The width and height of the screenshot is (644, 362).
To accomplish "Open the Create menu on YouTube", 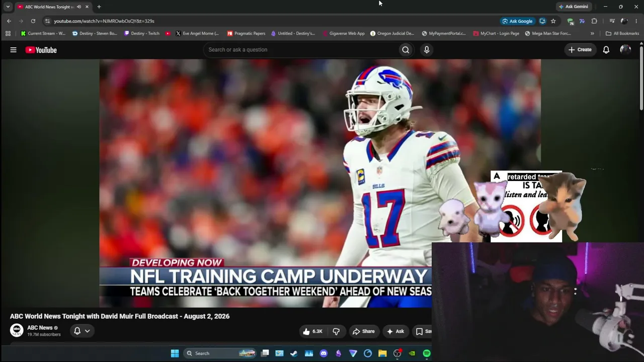I will [x=580, y=50].
